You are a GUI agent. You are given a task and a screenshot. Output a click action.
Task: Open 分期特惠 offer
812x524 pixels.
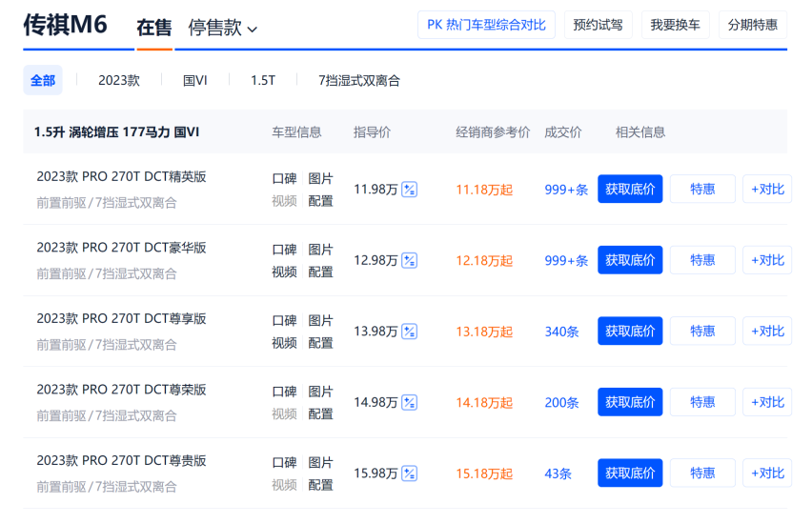(753, 25)
